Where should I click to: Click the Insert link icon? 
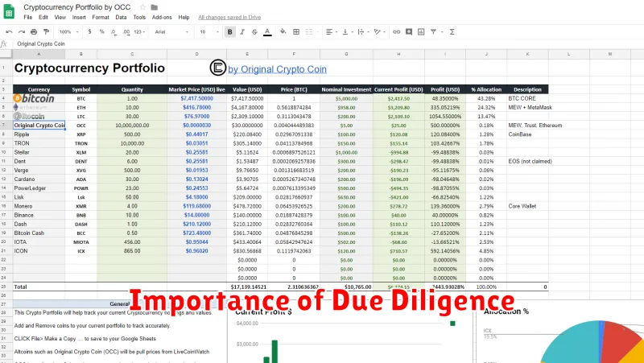pyautogui.click(x=396, y=31)
